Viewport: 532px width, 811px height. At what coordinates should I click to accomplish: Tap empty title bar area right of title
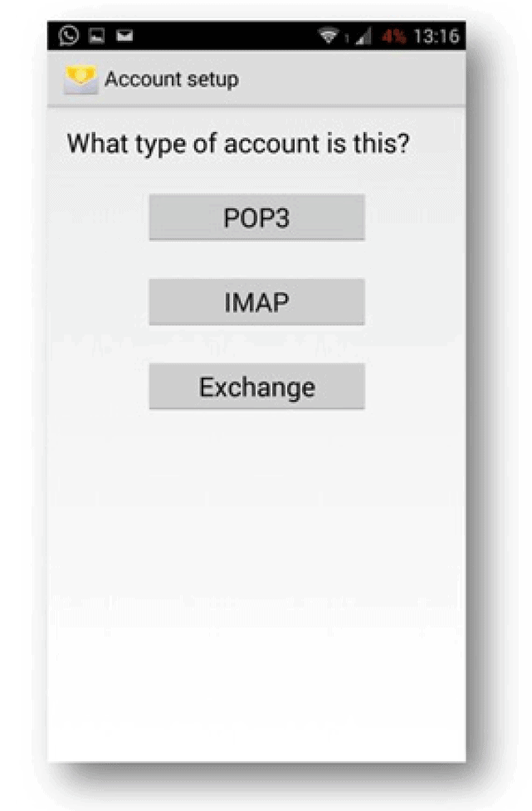(x=357, y=80)
